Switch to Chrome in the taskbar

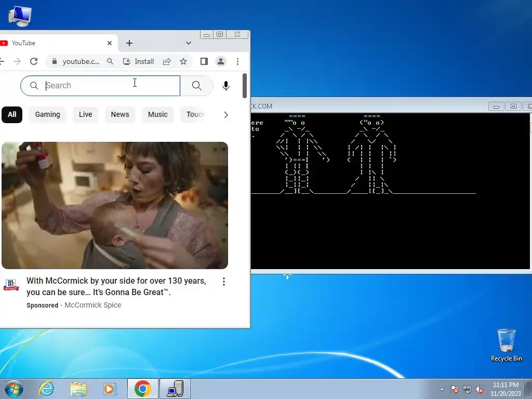click(142, 389)
